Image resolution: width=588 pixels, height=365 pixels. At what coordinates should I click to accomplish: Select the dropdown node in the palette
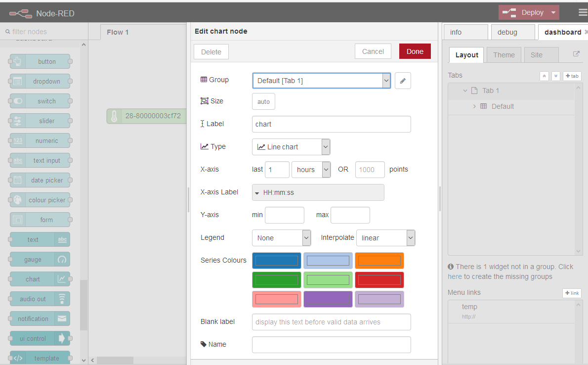pos(40,81)
